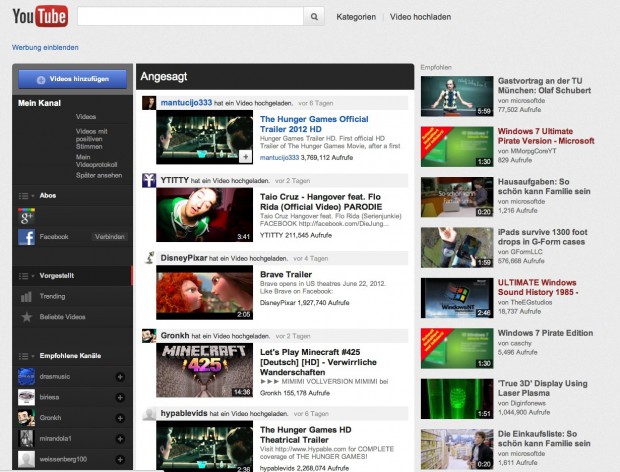Open Taio Cruz parody thumbnail
Image resolution: width=620 pixels, height=472 pixels.
(204, 215)
